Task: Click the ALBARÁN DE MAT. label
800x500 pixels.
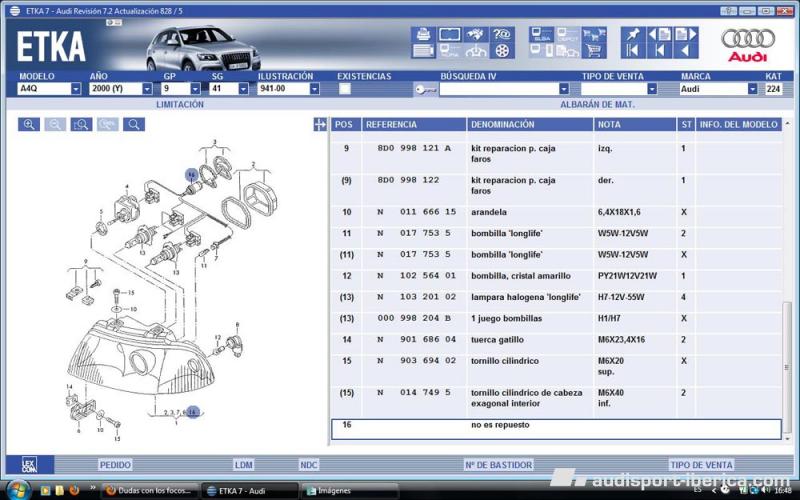Action: pyautogui.click(x=597, y=105)
